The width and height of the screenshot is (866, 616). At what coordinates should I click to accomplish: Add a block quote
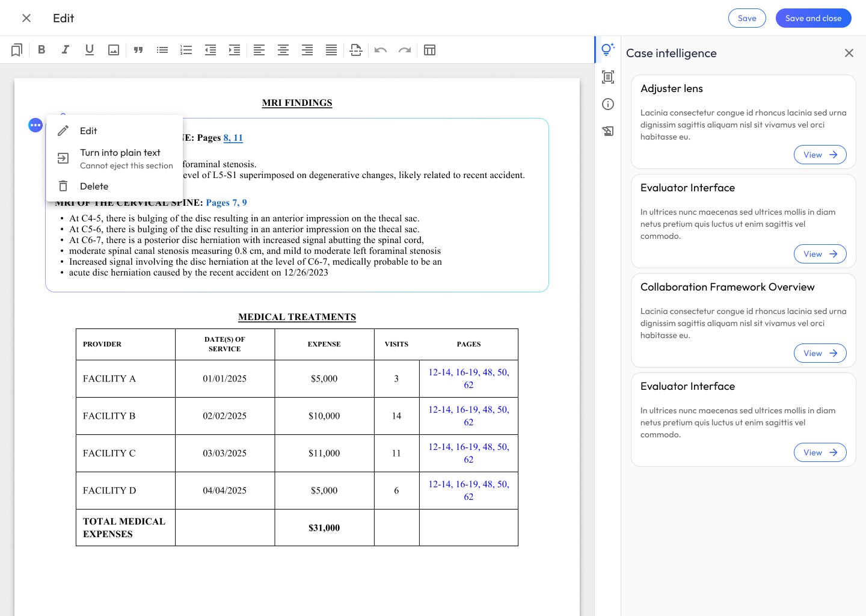coord(138,50)
